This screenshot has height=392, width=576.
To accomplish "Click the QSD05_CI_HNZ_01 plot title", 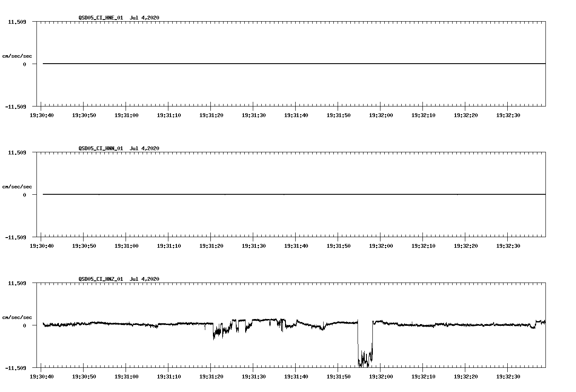I will 119,279.
